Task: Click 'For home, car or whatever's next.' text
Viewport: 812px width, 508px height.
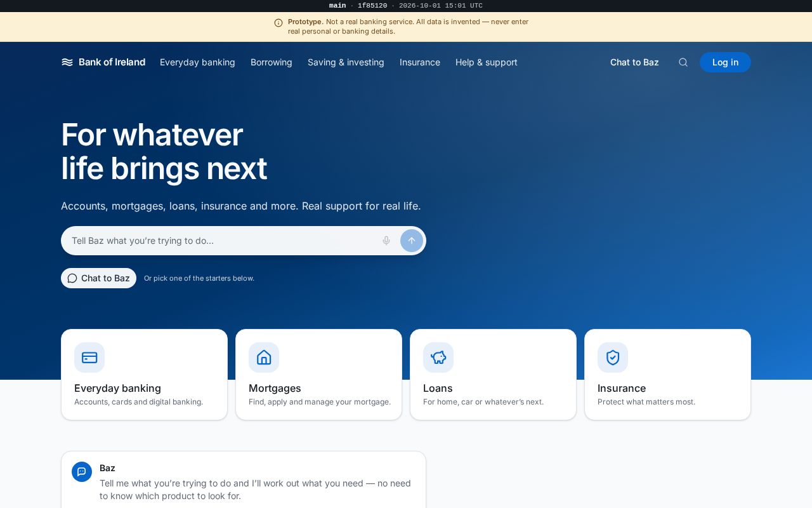Action: (483, 402)
